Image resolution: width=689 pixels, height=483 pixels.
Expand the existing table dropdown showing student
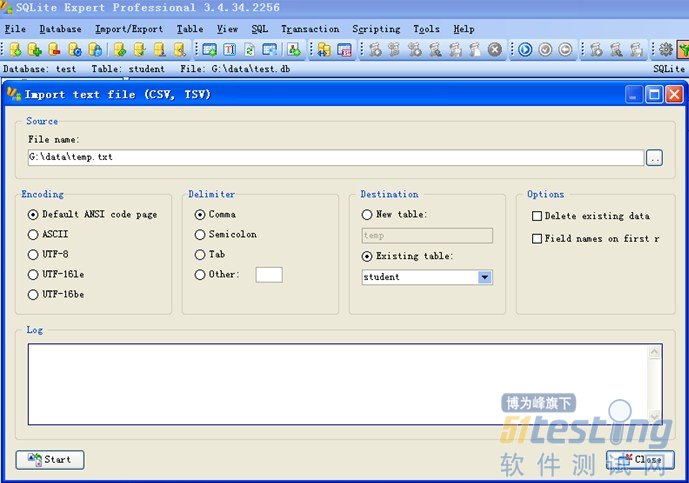(485, 277)
